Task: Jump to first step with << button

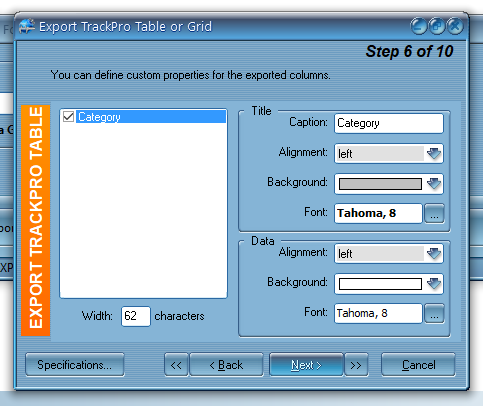Action: coord(176,365)
